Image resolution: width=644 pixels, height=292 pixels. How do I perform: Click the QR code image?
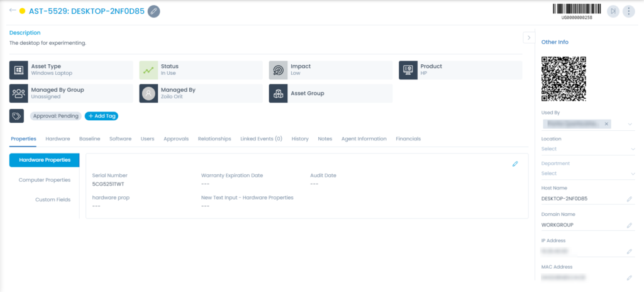pos(564,79)
